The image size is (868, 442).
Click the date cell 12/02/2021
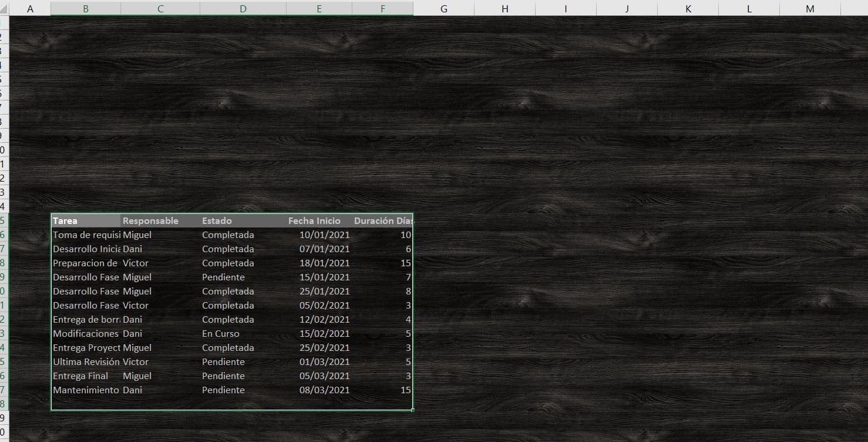point(319,320)
